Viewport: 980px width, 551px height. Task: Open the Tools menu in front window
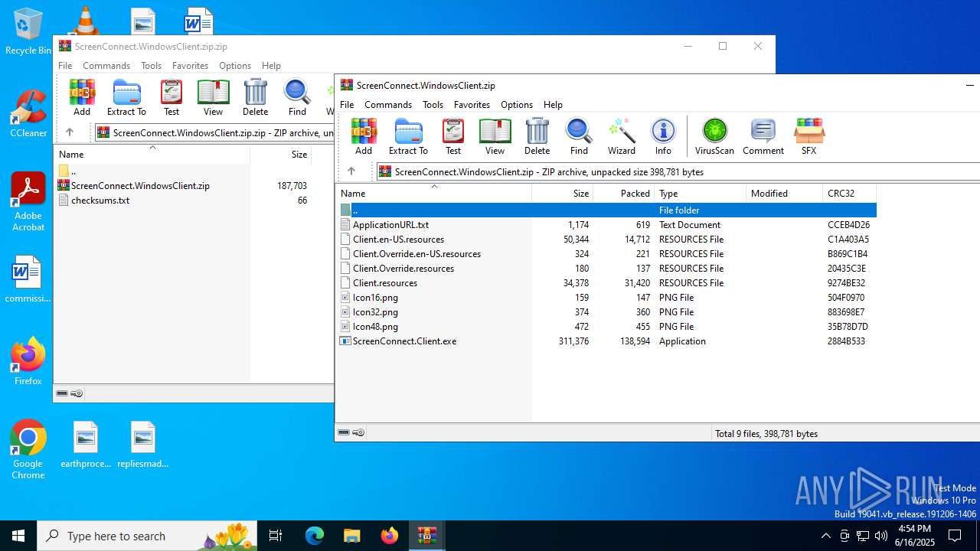[433, 104]
